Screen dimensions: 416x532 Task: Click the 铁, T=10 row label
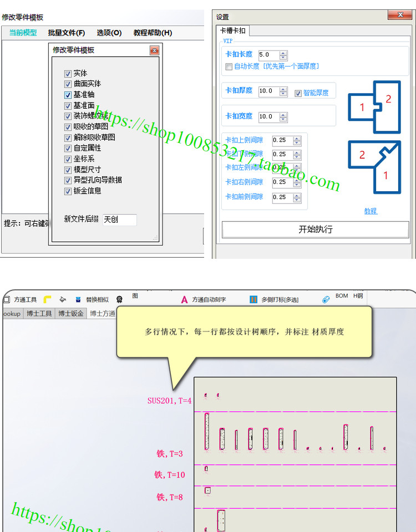point(170,475)
